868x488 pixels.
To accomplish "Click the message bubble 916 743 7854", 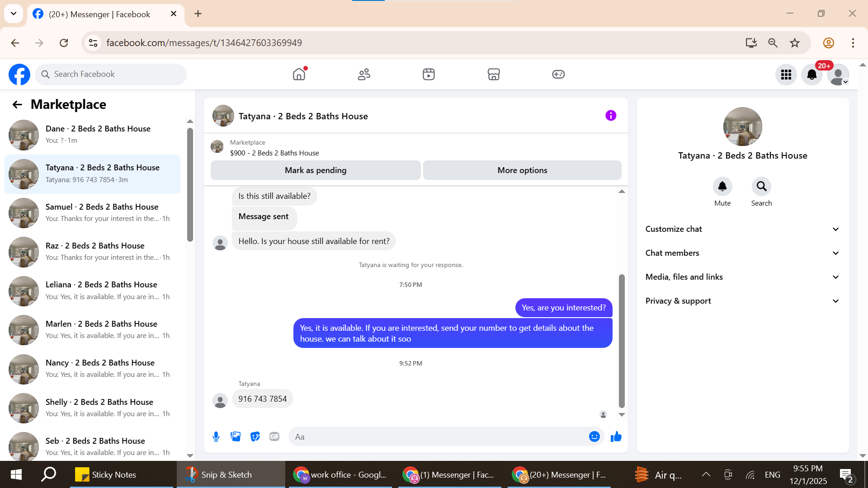I will (263, 399).
